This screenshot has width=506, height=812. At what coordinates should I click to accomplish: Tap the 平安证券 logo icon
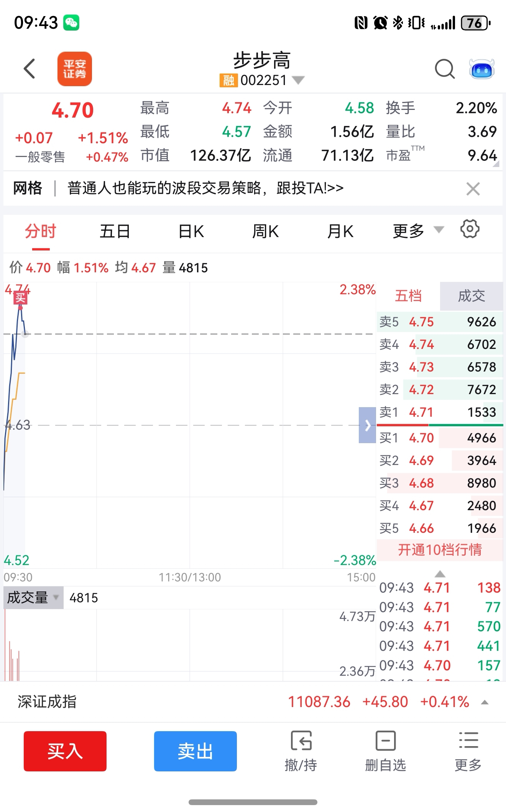coord(74,69)
